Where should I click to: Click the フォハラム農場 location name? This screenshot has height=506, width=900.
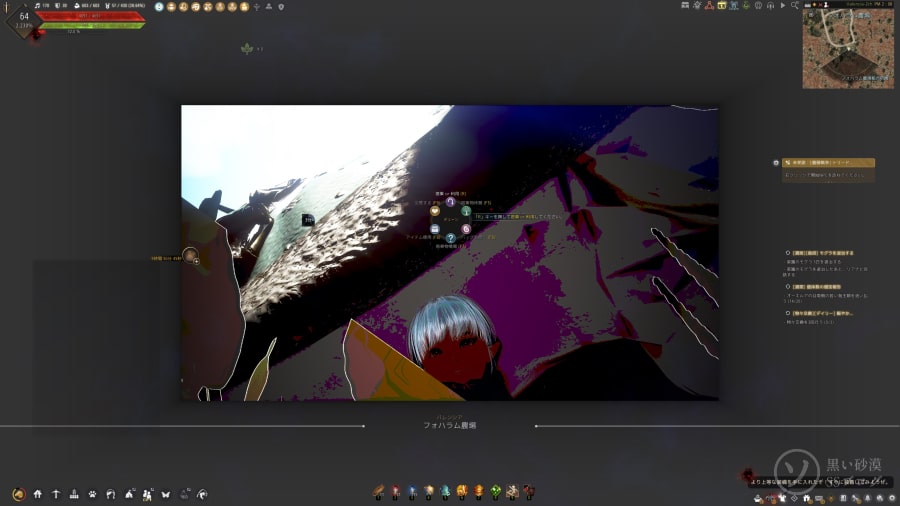[449, 425]
